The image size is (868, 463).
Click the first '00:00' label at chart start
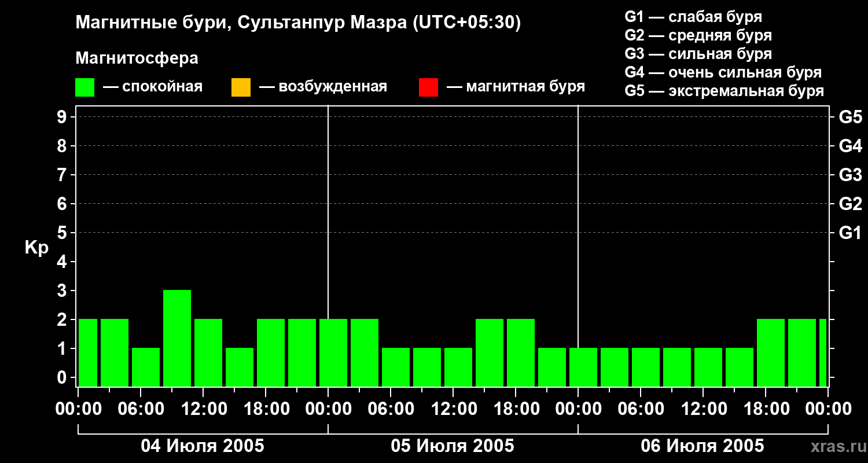(79, 409)
